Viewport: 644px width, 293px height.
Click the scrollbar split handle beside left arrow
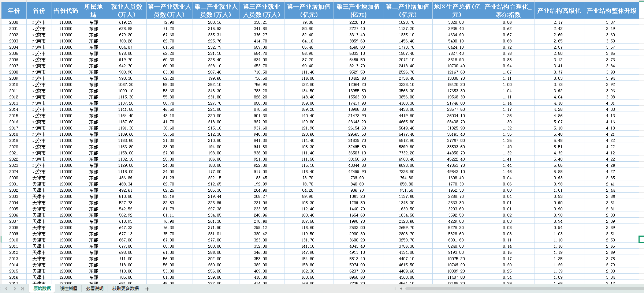click(395, 289)
